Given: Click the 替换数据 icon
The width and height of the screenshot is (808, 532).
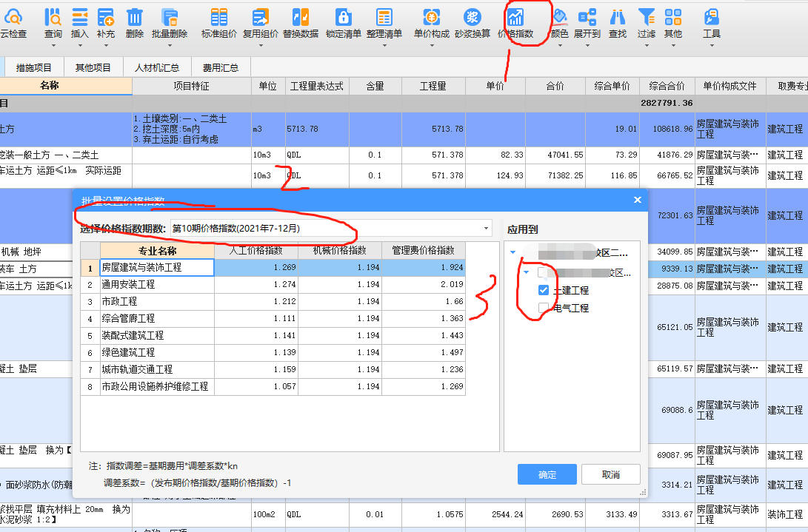Looking at the screenshot, I should pyautogui.click(x=301, y=18).
